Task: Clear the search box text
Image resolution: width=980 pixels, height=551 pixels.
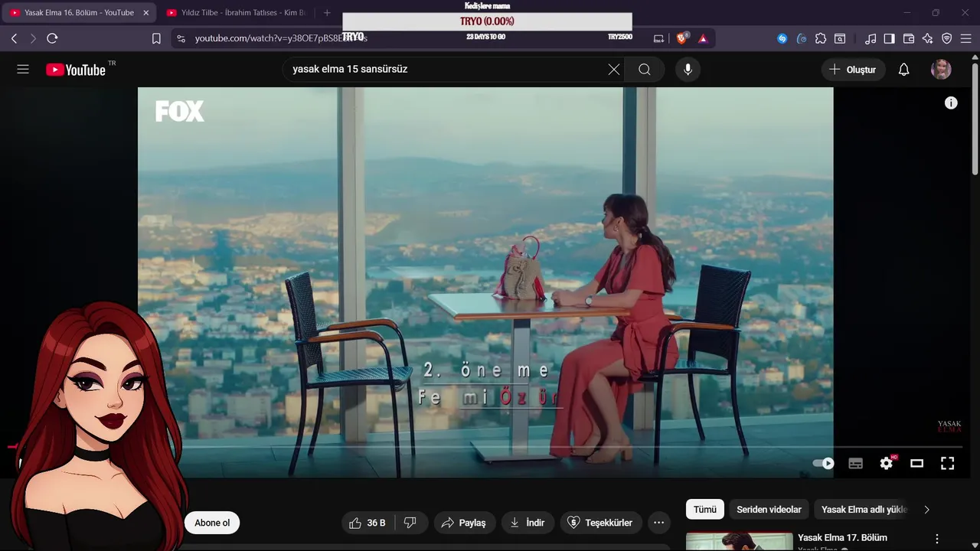Action: [614, 70]
